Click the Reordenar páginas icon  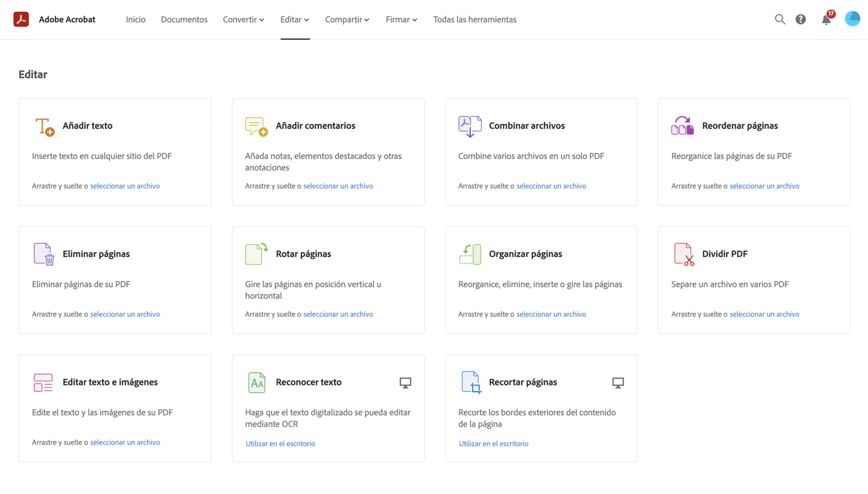[683, 126]
